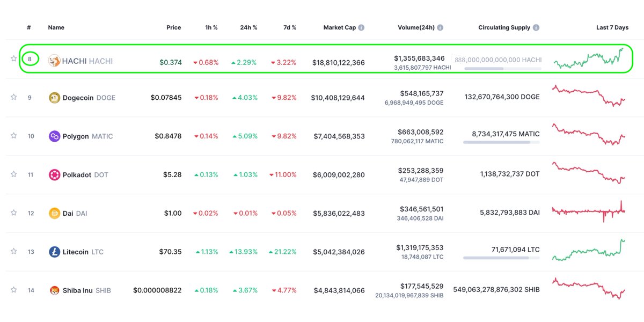Open the Shiba Inu SHIB page
The image size is (644, 322).
[87, 290]
